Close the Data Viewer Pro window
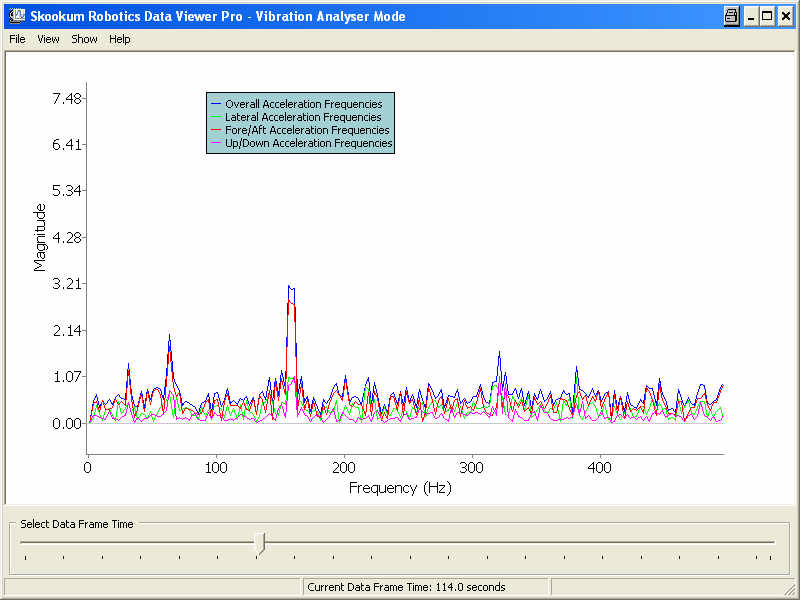 coord(786,16)
